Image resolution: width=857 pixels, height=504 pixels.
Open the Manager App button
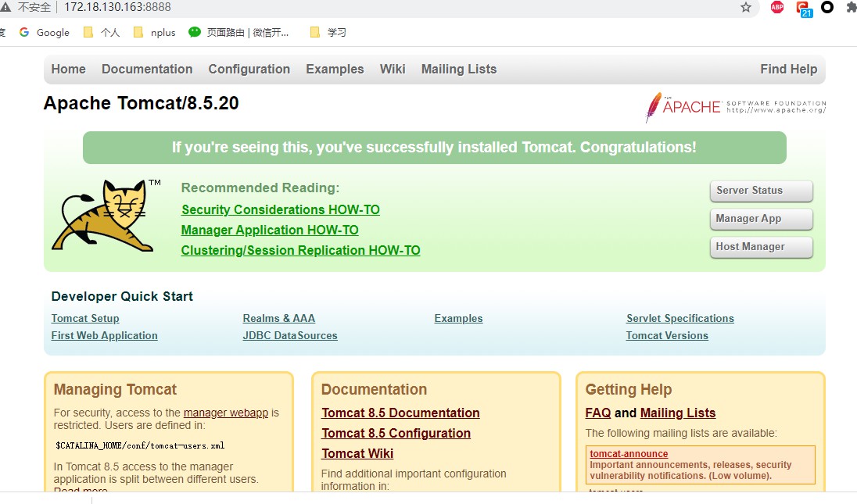(761, 219)
